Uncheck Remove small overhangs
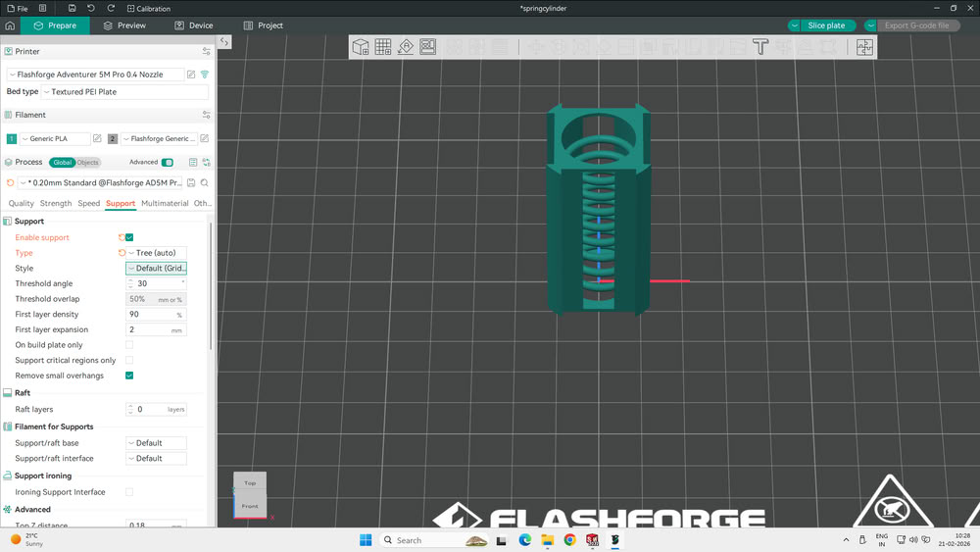This screenshot has width=980, height=552. (129, 376)
